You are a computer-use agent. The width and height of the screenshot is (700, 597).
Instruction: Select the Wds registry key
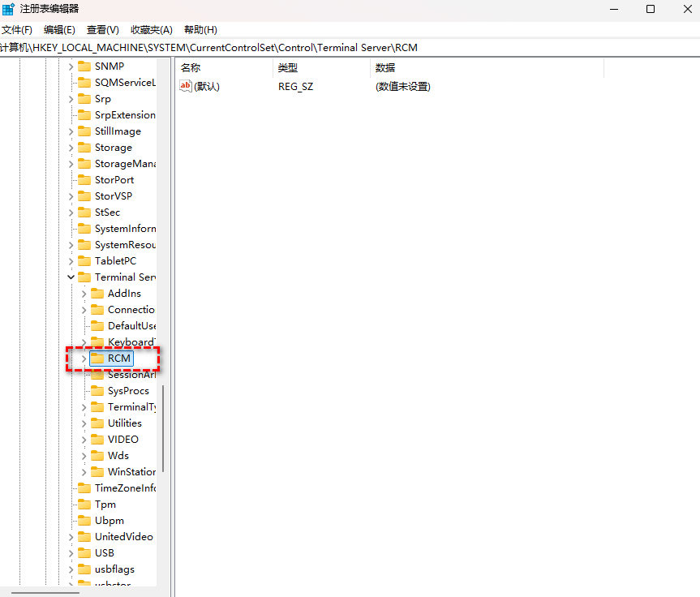118,456
